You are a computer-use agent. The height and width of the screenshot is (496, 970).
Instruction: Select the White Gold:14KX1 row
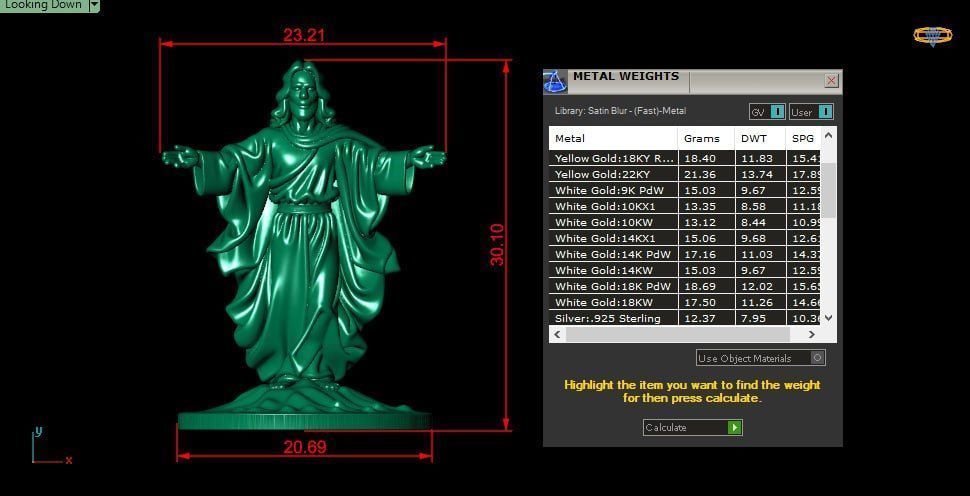click(685, 239)
